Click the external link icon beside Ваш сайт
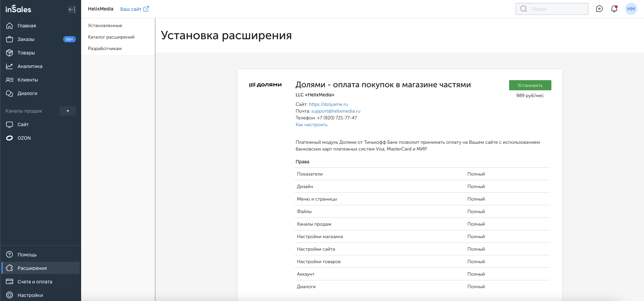The height and width of the screenshot is (301, 644). pyautogui.click(x=146, y=9)
